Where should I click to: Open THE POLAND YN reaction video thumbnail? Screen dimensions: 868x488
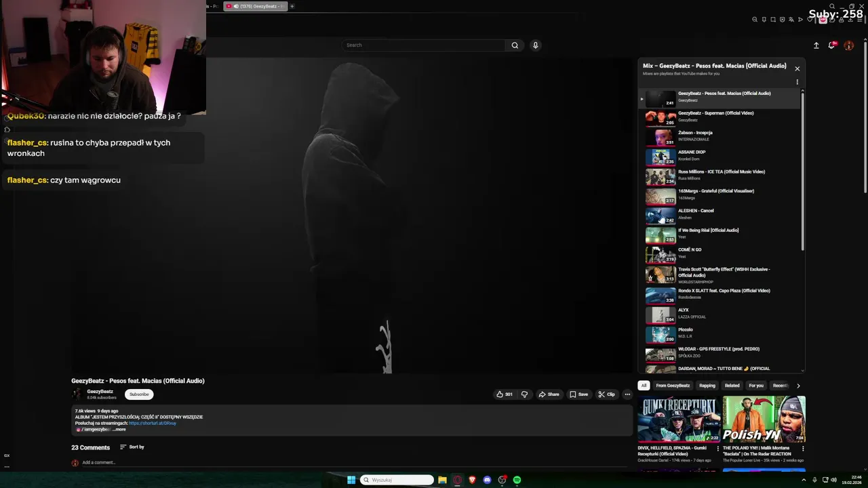764,420
